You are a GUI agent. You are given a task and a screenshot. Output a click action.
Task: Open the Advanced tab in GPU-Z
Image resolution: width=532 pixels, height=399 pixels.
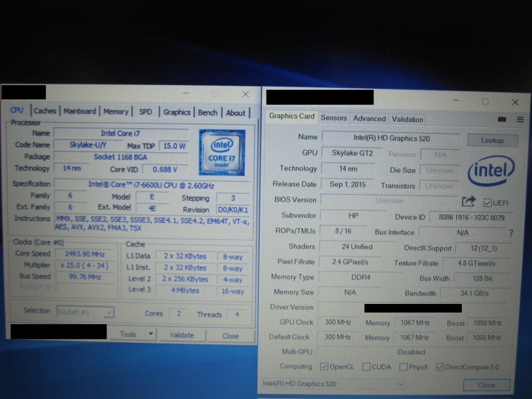[x=369, y=118]
